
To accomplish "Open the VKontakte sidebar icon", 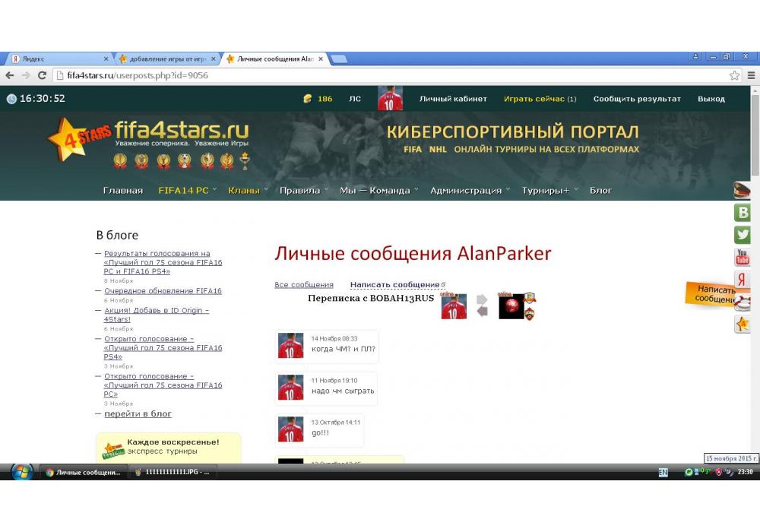I will [x=742, y=212].
